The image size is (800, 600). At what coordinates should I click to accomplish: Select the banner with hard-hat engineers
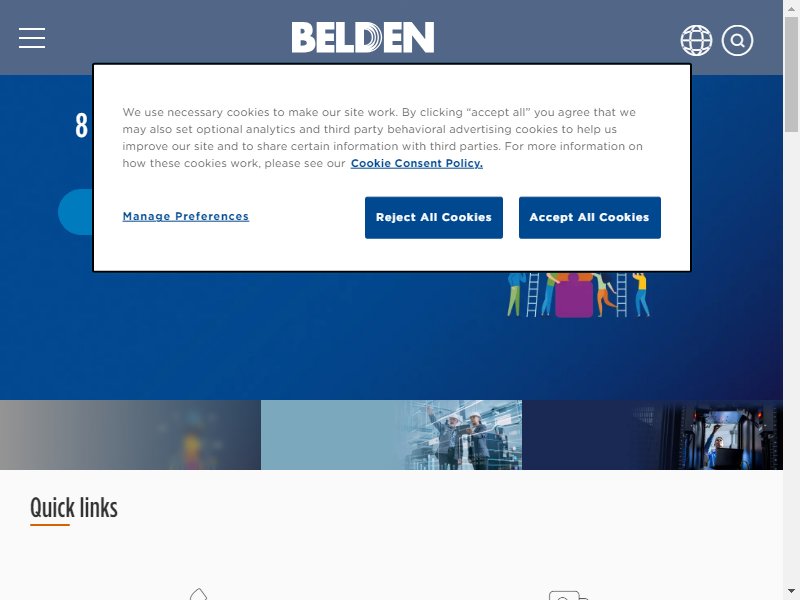tap(391, 435)
